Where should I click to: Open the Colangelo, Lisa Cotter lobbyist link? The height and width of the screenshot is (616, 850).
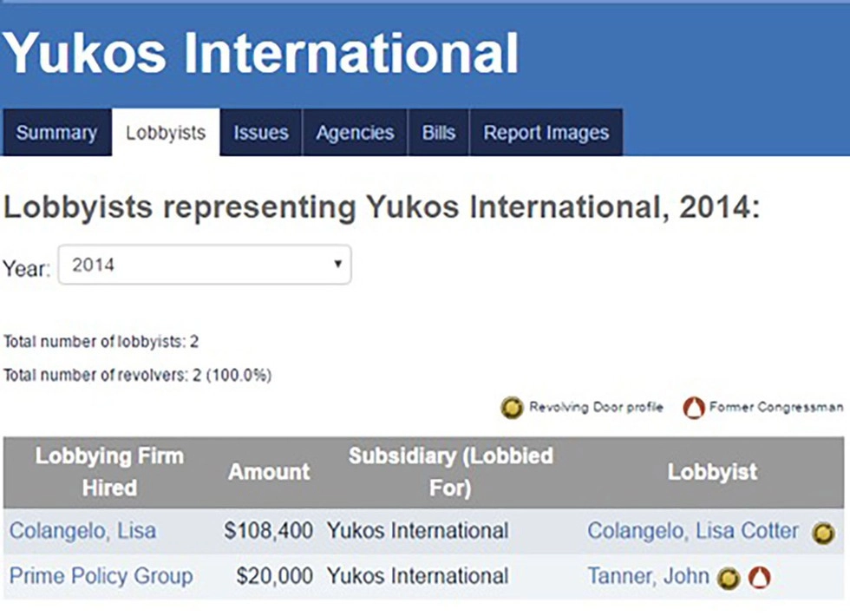(693, 531)
